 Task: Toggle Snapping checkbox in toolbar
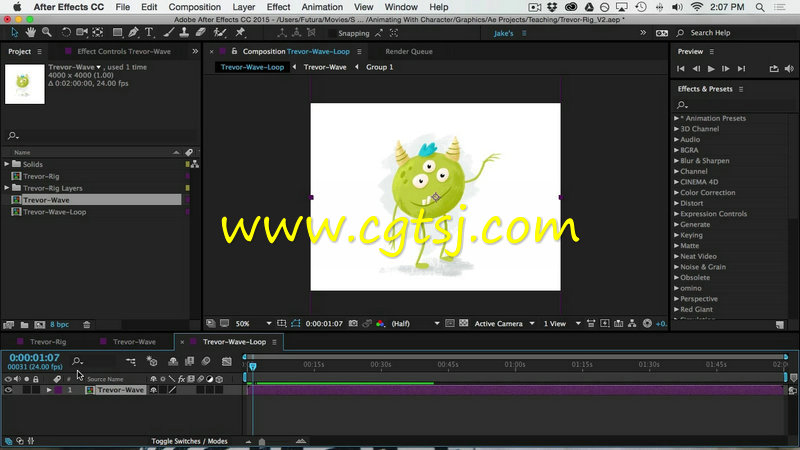tap(332, 33)
